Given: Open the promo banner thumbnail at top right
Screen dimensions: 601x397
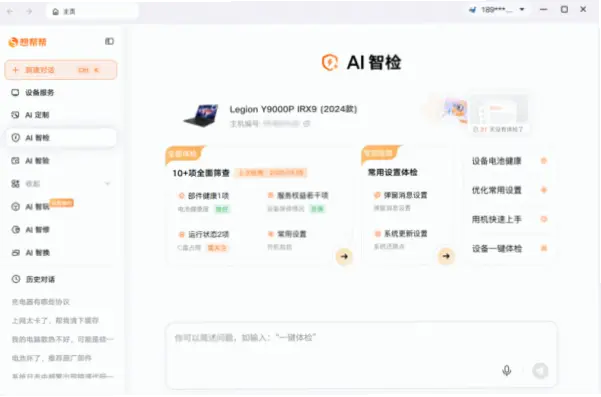Looking at the screenshot, I should (499, 114).
